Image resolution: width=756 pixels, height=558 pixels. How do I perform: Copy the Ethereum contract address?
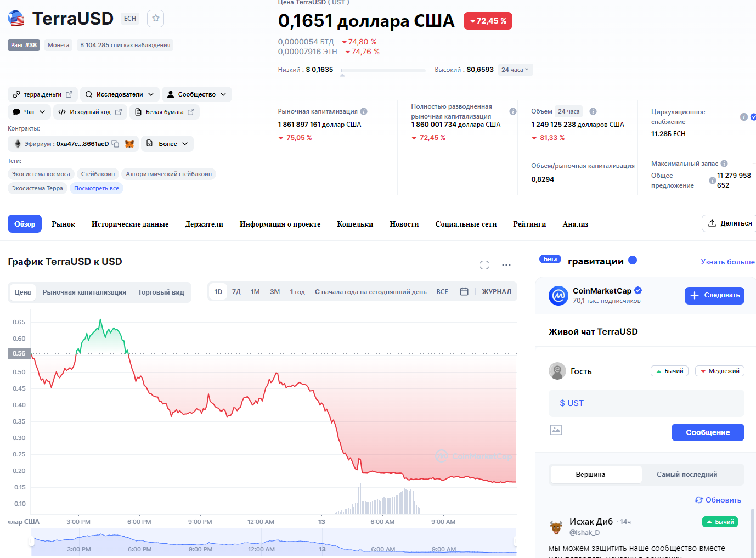[x=115, y=144]
